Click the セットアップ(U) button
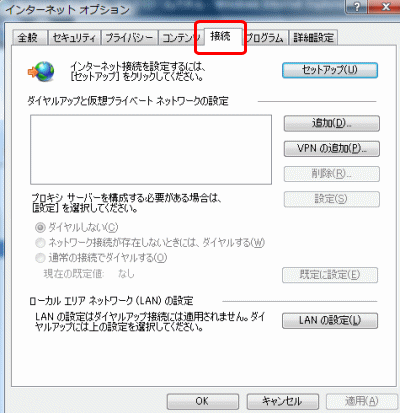 [330, 70]
